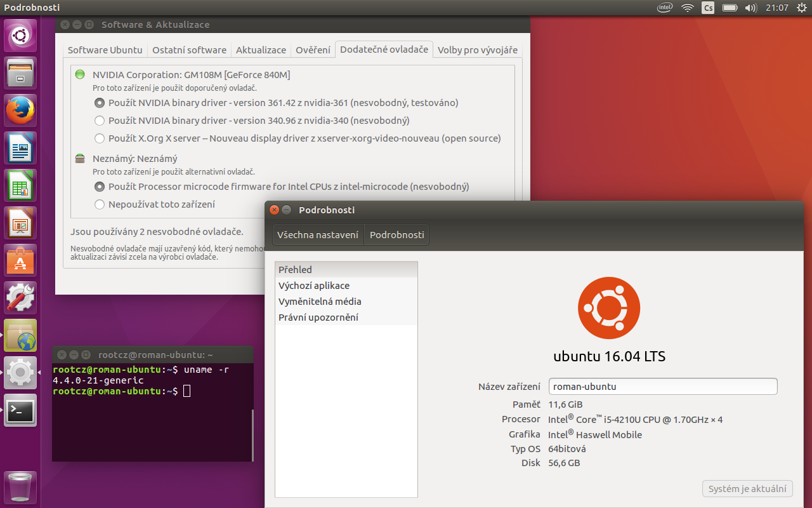Open the Trash in the launcher

point(20,488)
